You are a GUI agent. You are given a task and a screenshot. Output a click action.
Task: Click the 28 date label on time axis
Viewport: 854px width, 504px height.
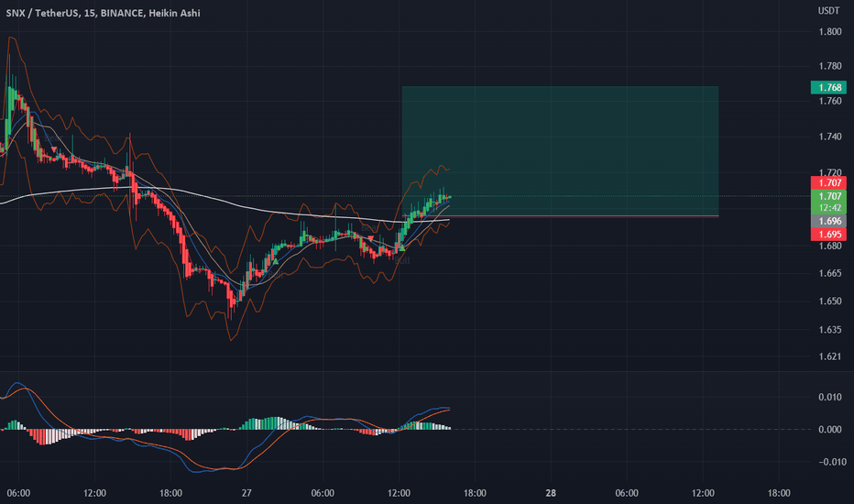(551, 493)
